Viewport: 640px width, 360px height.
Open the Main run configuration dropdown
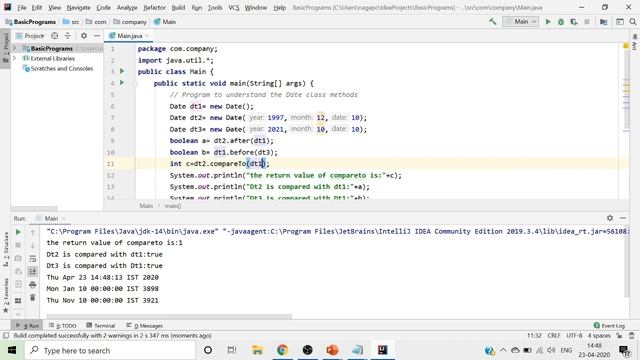click(520, 22)
